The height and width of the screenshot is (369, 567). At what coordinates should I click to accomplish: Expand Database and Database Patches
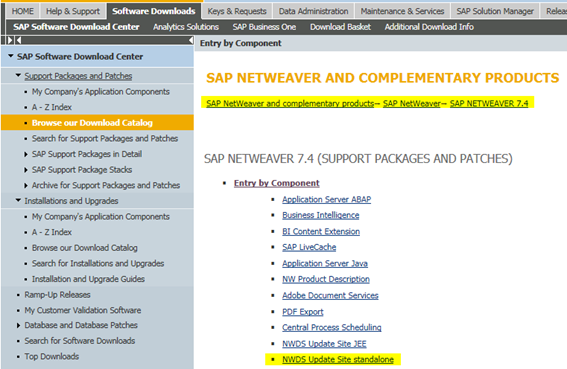coord(18,325)
